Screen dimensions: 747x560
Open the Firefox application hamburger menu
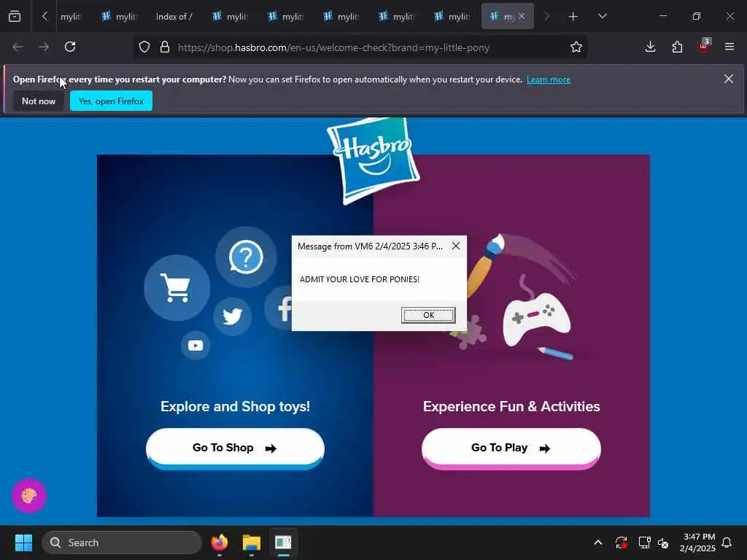point(729,47)
